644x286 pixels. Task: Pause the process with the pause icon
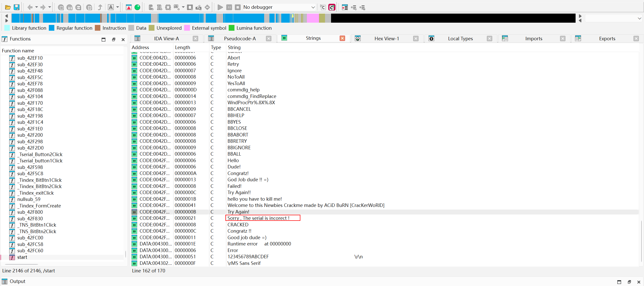coord(229,7)
